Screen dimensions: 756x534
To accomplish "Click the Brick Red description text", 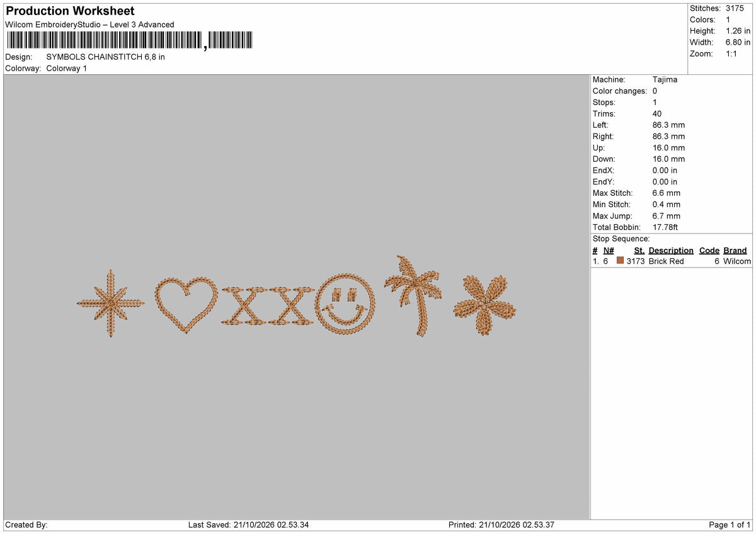I will [x=666, y=261].
